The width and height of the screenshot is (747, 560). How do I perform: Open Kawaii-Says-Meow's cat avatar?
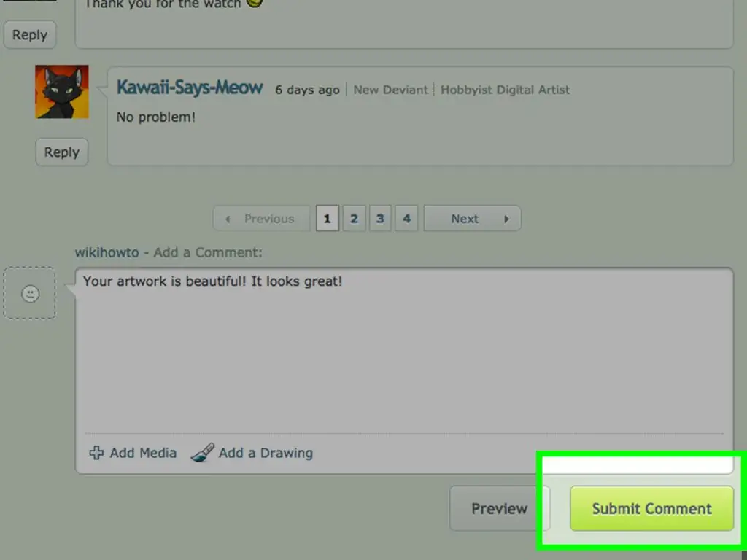coord(62,92)
